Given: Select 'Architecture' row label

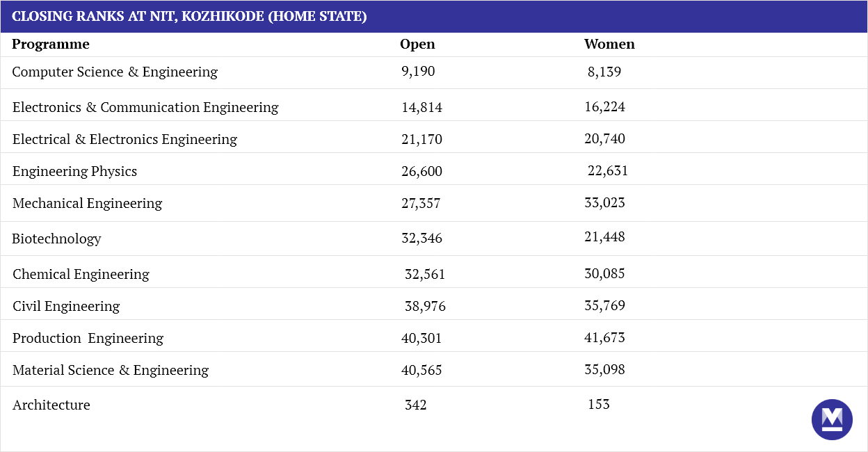Looking at the screenshot, I should [x=51, y=405].
